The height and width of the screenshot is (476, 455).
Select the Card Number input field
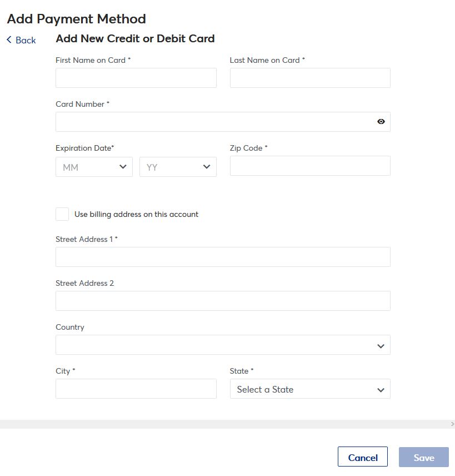pos(214,122)
